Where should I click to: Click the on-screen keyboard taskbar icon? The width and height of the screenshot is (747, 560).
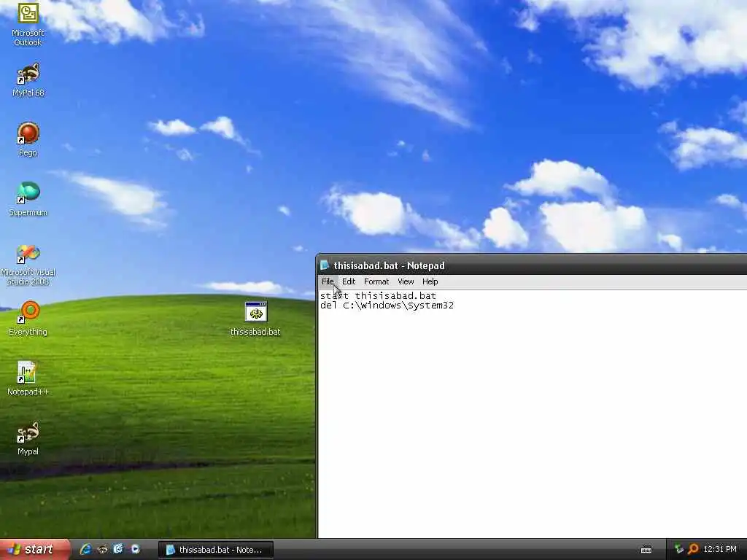[x=646, y=550]
